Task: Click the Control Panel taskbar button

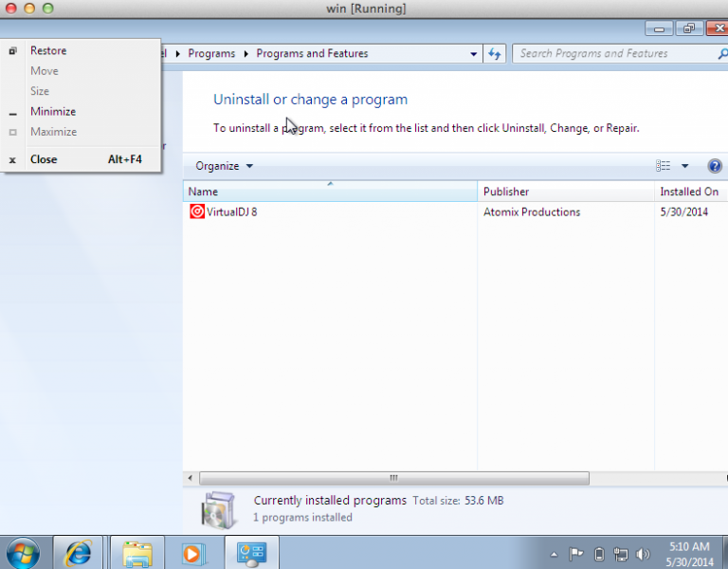Action: [x=251, y=553]
